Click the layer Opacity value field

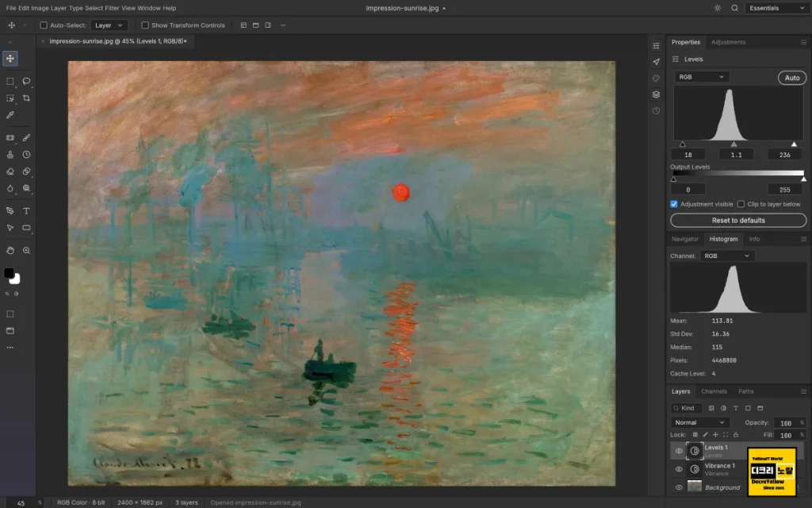pos(786,423)
